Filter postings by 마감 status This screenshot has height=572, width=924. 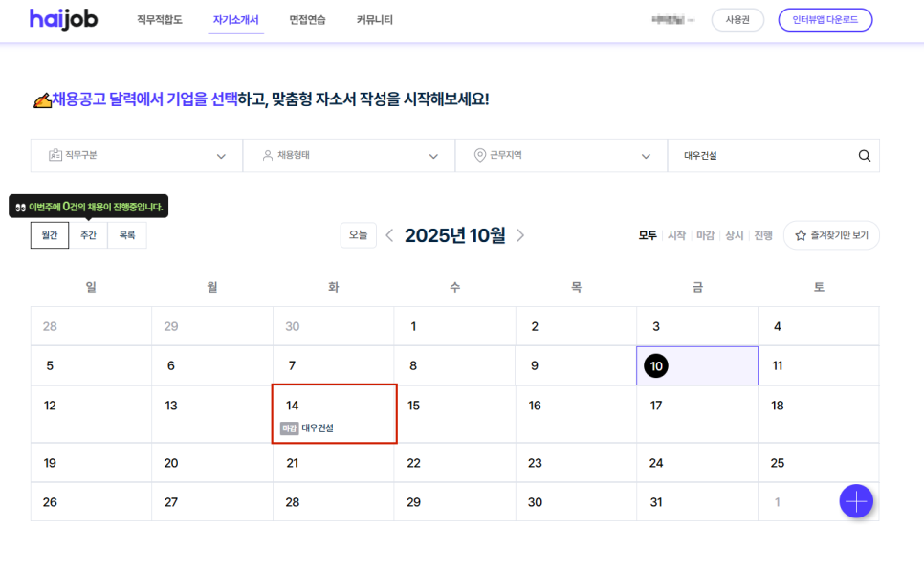[705, 235]
